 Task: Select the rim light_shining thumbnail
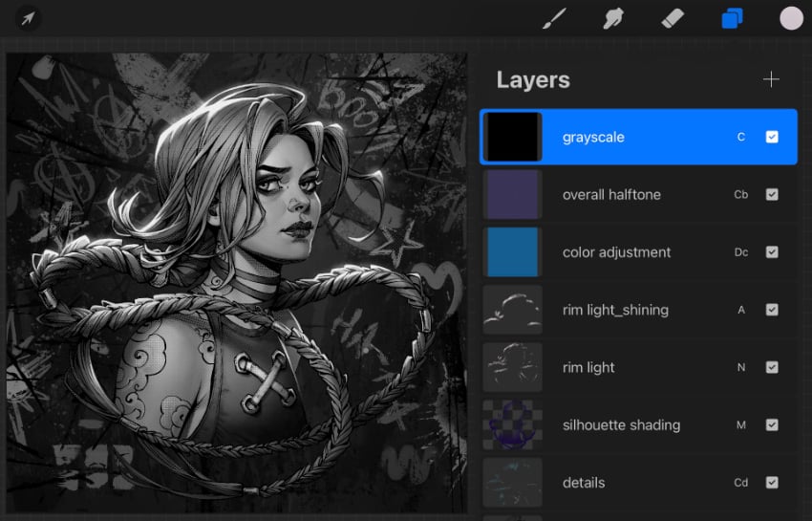(513, 310)
